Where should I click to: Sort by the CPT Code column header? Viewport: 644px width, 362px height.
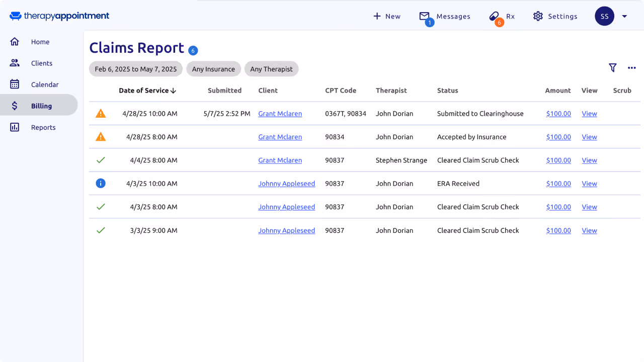341,90
